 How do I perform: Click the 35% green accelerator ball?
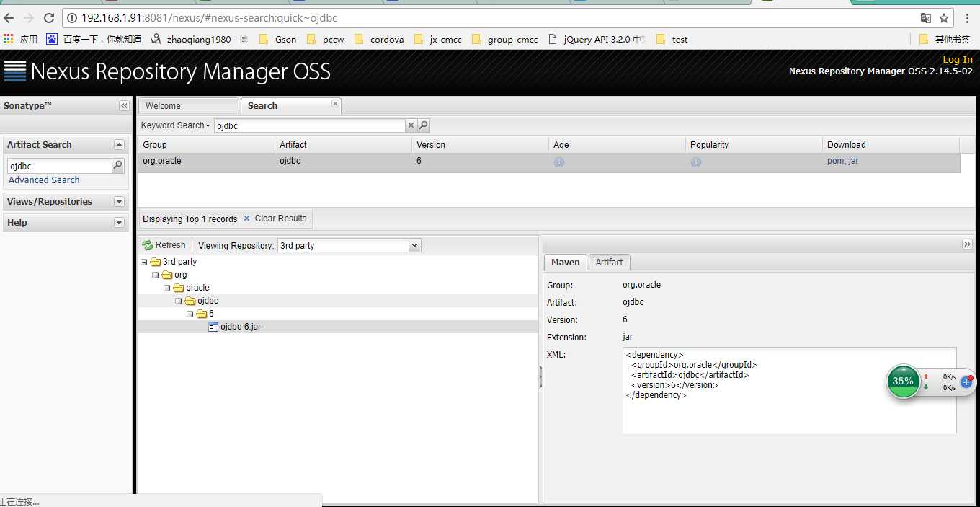[x=903, y=381]
